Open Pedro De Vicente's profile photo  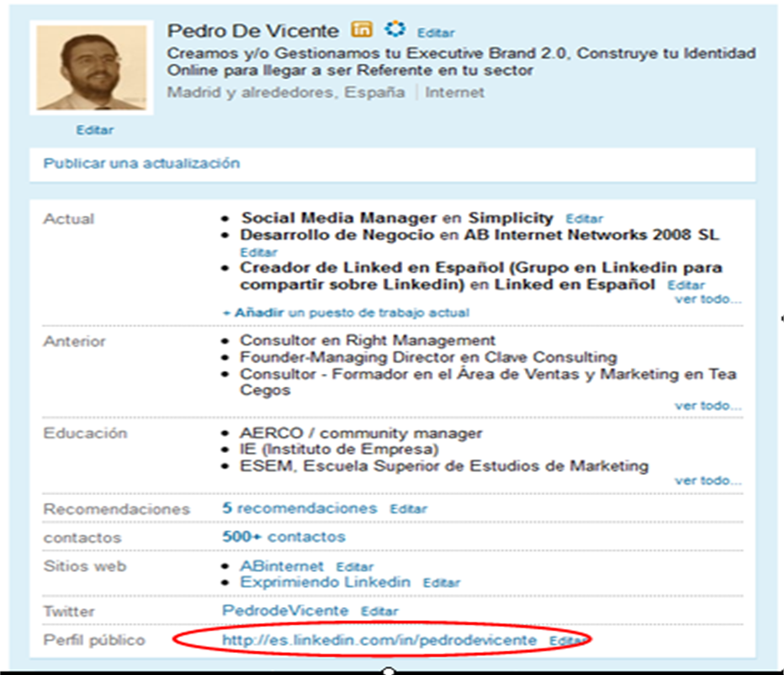click(x=92, y=67)
